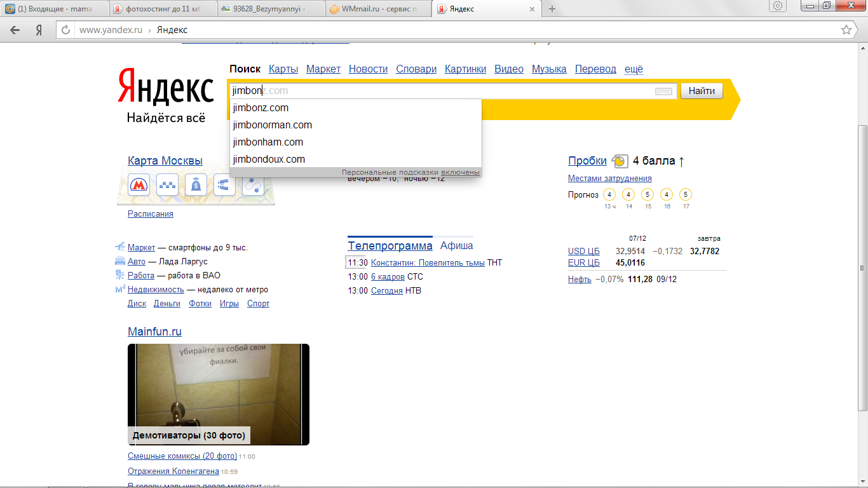Screen dimensions: 868x488
Task: Choose suggestion jimbondoux.com
Action: point(355,159)
